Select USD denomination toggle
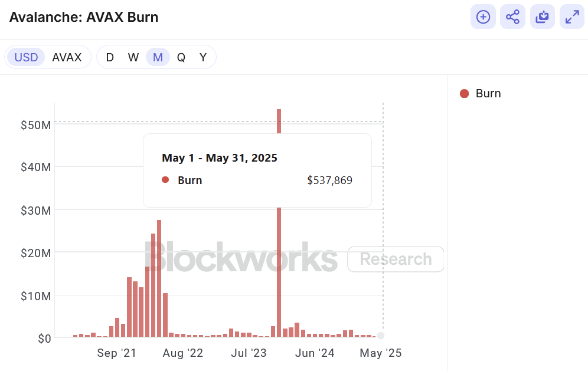The width and height of the screenshot is (588, 371). coord(26,57)
